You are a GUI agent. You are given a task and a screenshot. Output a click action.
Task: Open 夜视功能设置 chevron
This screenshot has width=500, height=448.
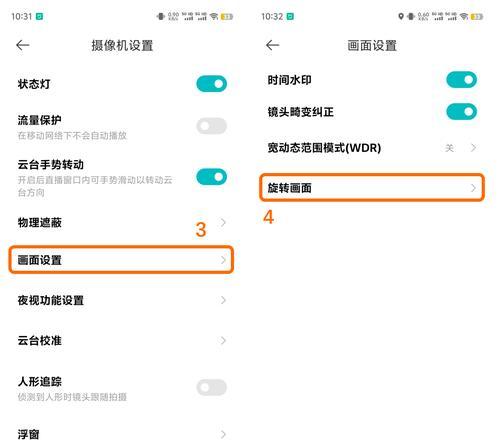coord(223,300)
